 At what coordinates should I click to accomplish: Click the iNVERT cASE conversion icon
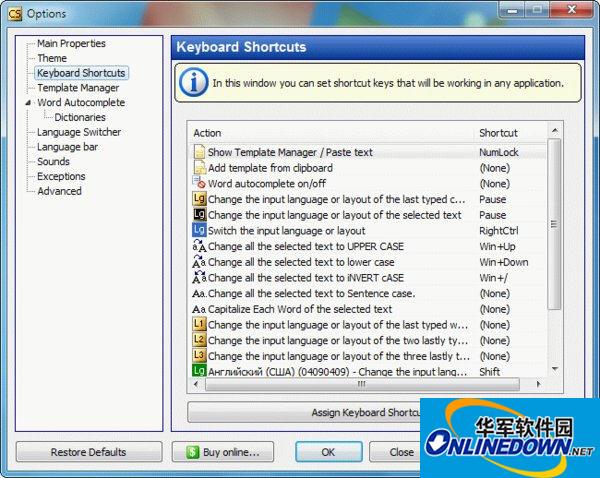click(x=199, y=277)
